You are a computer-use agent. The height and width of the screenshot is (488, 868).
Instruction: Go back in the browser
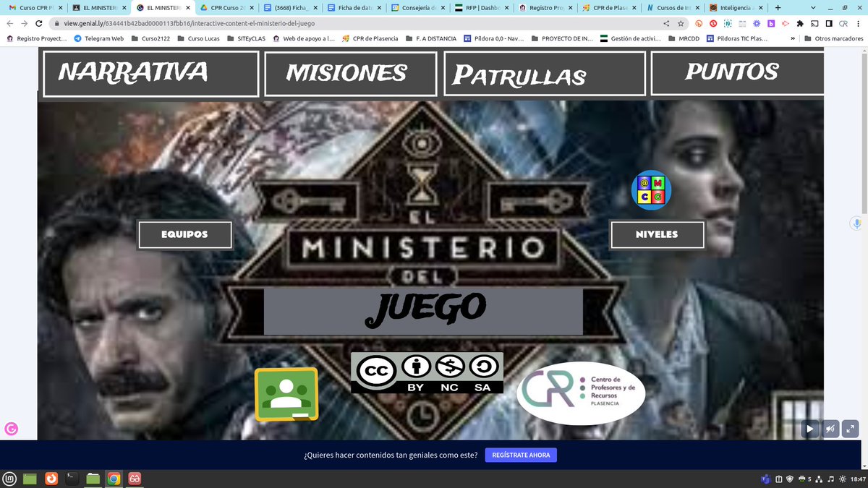[x=9, y=23]
